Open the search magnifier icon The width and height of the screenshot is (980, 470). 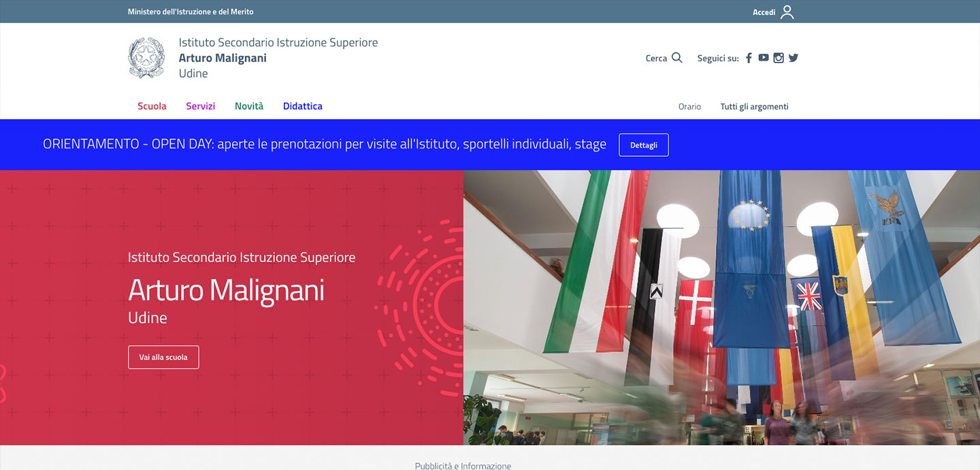(676, 58)
